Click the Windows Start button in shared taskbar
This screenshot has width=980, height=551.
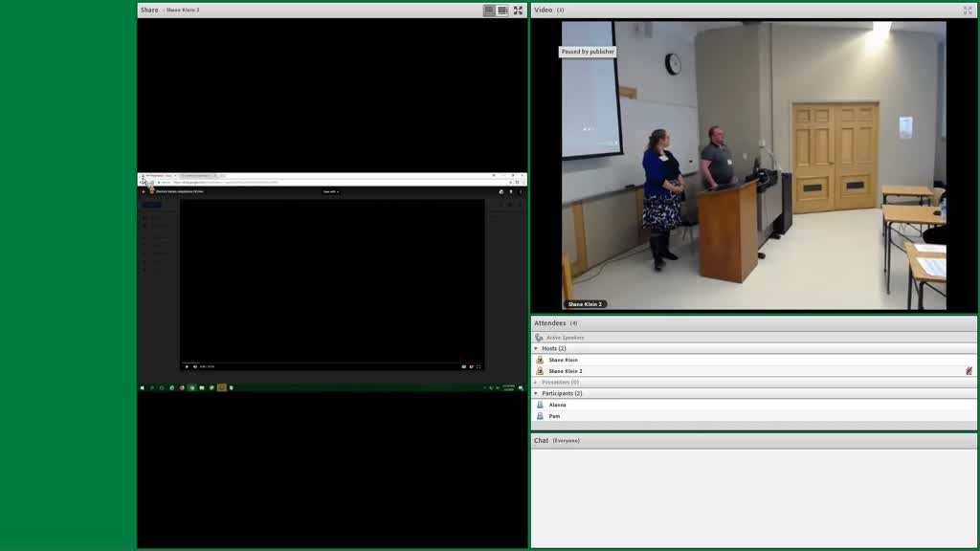point(143,388)
